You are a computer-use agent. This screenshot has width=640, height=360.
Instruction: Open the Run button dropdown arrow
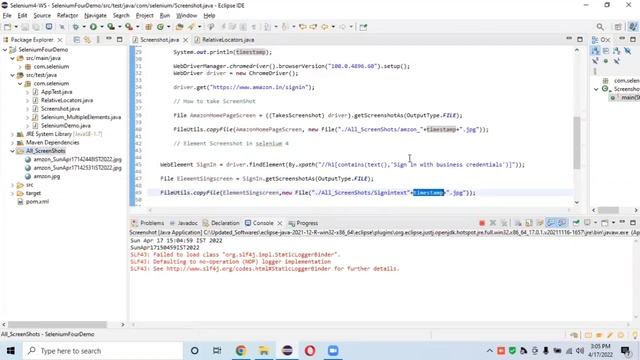[x=102, y=27]
